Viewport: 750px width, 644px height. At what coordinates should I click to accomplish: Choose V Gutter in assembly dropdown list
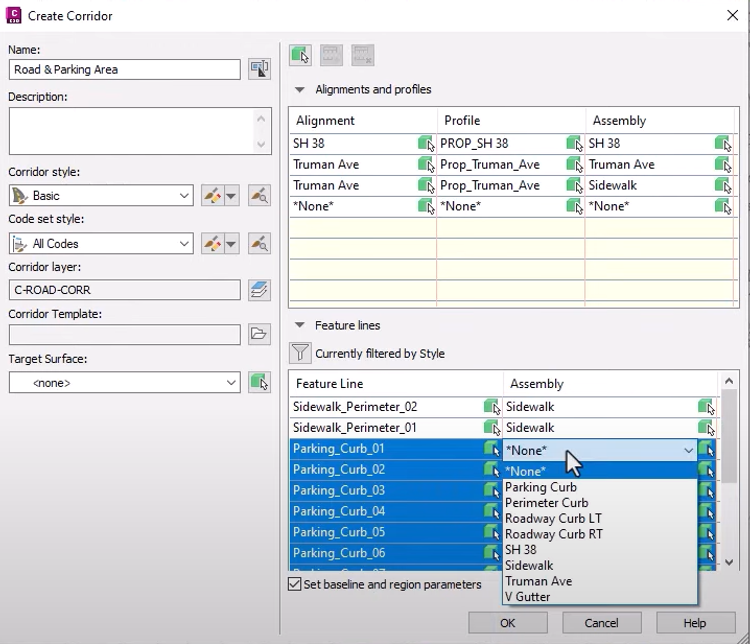pyautogui.click(x=528, y=597)
